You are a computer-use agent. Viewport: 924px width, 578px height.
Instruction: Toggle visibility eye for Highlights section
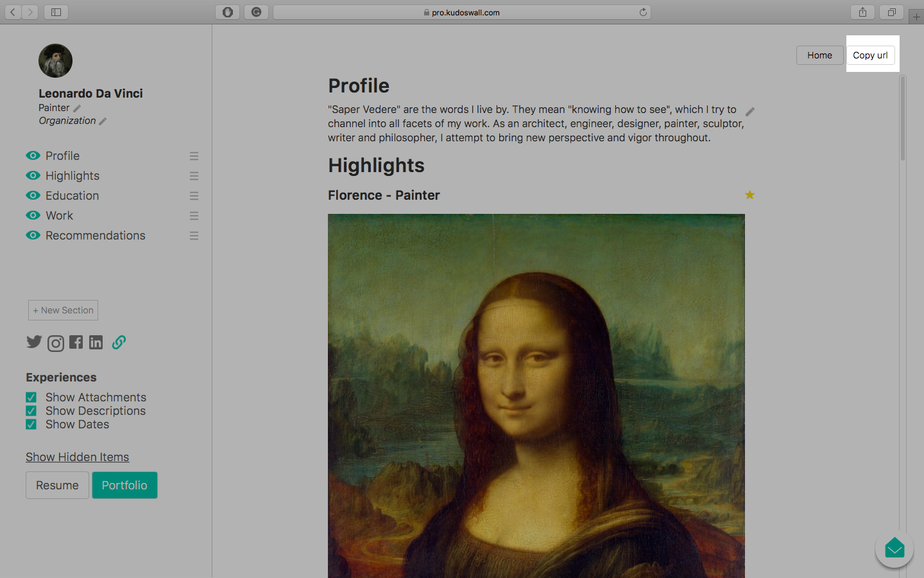tap(33, 175)
